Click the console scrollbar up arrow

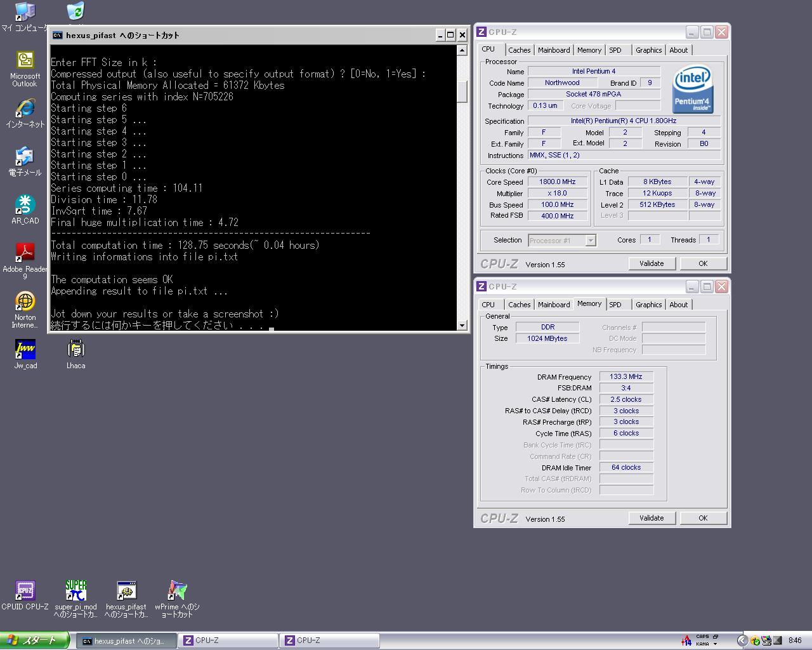(x=462, y=51)
